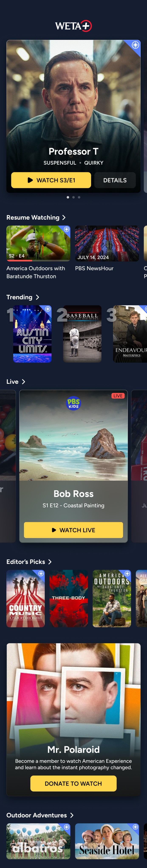Click the red LIVE badge on Bob Ross
This screenshot has height=868, width=147.
pyautogui.click(x=118, y=396)
